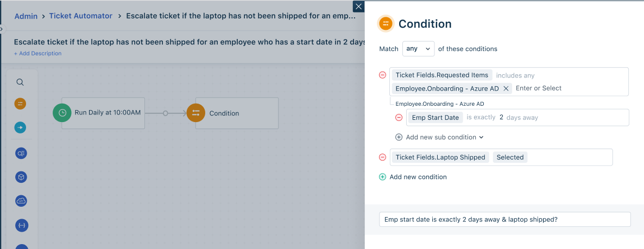Open the Admin breadcrumb
Screen dimensions: 644x249
[x=26, y=16]
